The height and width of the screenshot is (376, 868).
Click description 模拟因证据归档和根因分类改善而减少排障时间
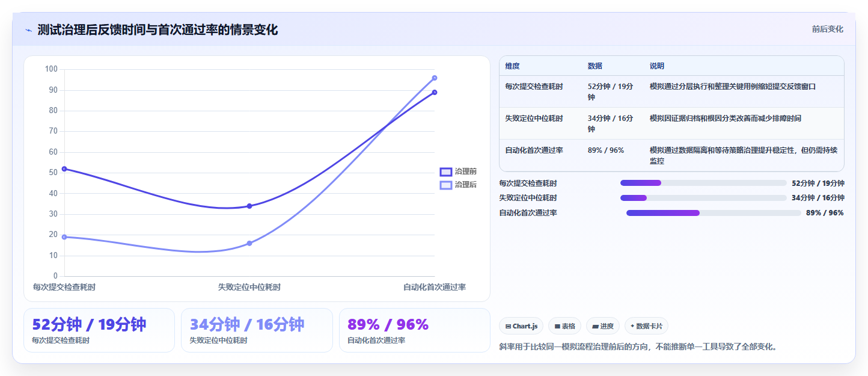(x=726, y=119)
